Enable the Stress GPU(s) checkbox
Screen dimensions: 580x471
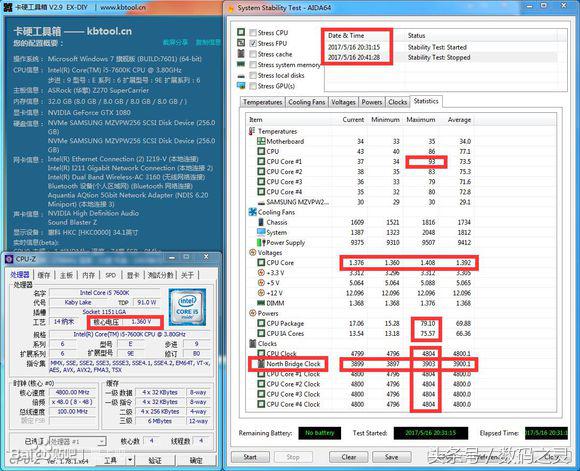(253, 86)
